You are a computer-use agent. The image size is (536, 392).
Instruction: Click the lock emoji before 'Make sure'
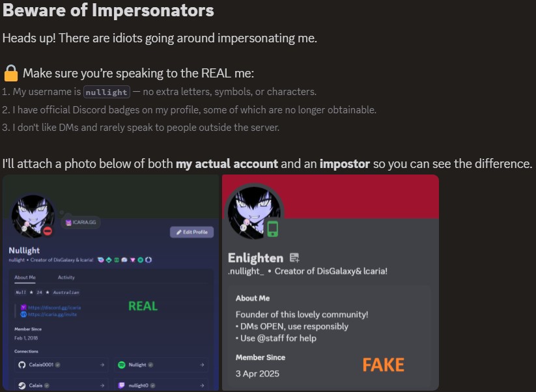(10, 73)
